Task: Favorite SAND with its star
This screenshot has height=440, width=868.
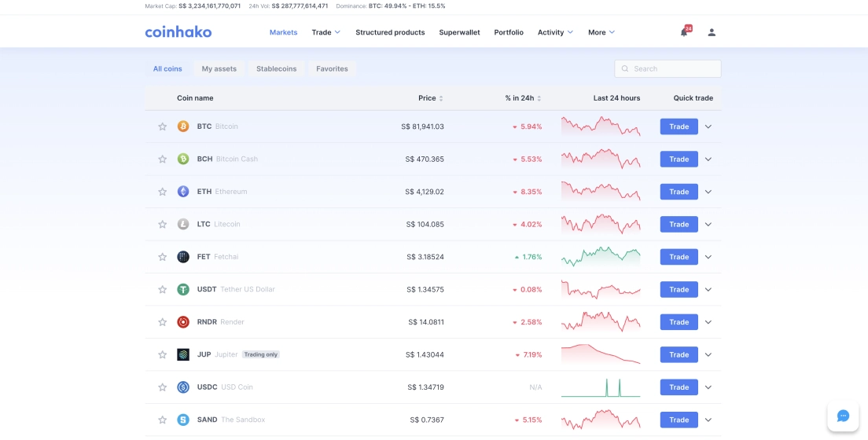Action: [x=162, y=420]
